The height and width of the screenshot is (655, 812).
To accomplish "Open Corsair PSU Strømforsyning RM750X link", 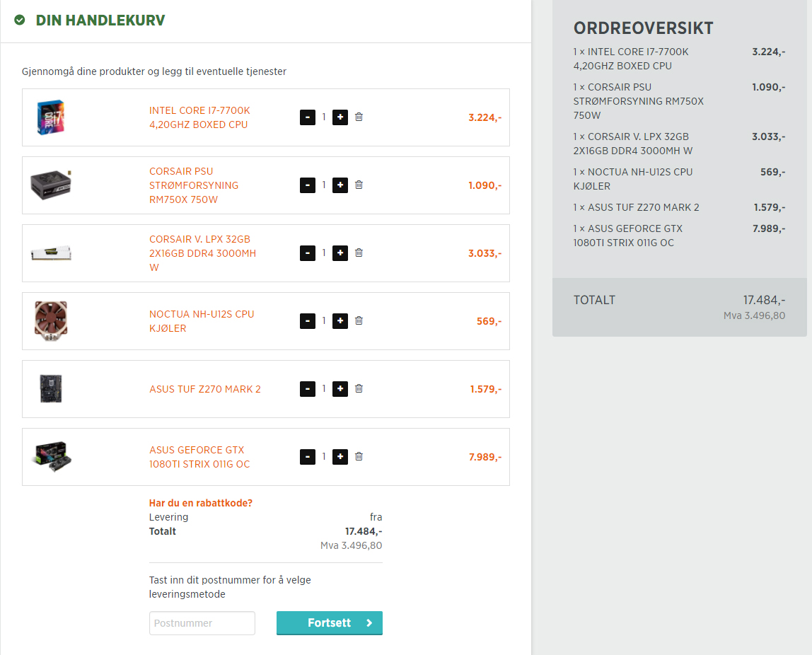I will click(194, 185).
